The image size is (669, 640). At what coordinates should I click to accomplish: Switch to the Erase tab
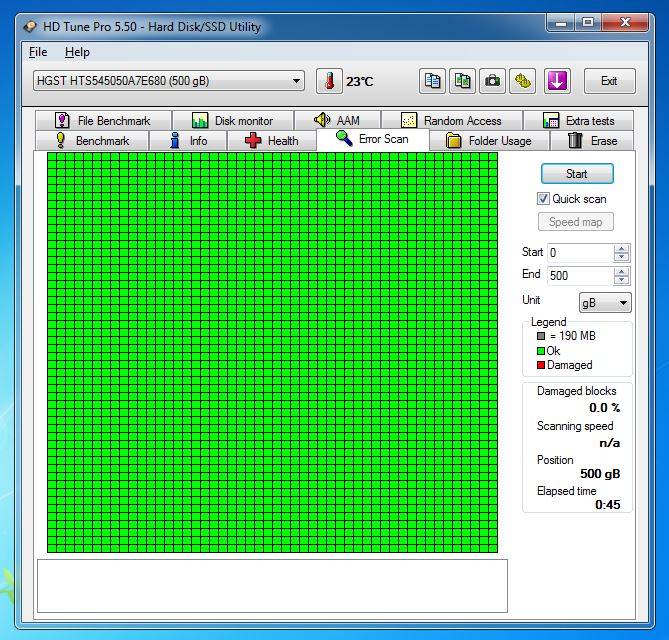click(592, 141)
